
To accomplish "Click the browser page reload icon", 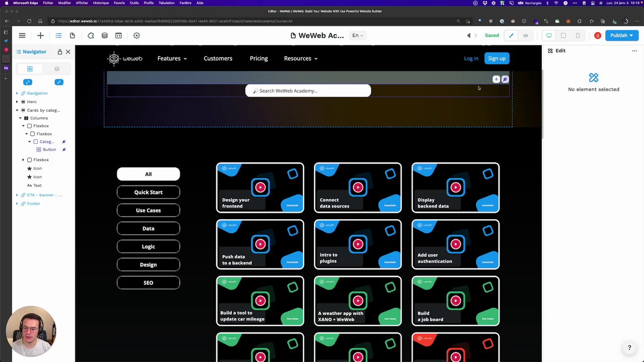I will 29,21.
